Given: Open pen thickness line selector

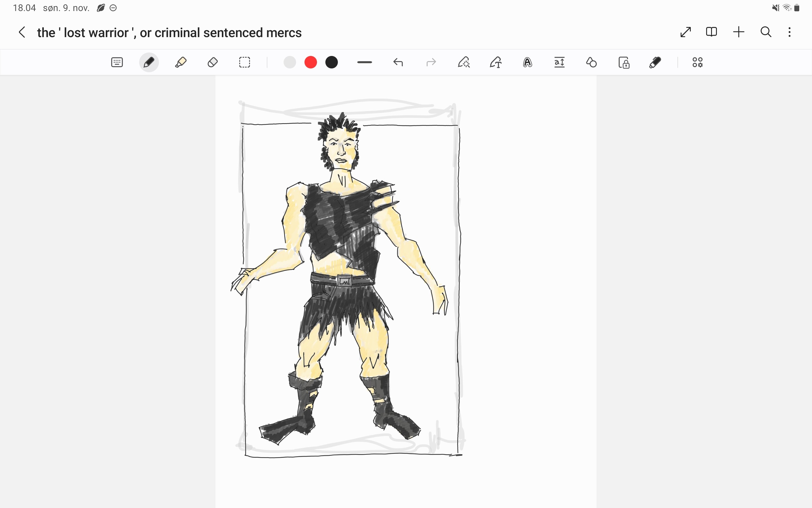Looking at the screenshot, I should point(365,63).
